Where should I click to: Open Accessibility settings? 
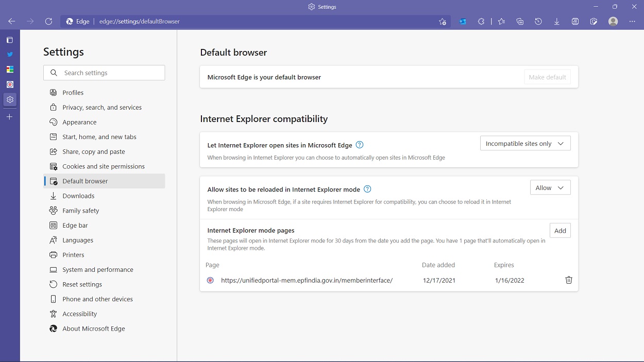pyautogui.click(x=104, y=314)
